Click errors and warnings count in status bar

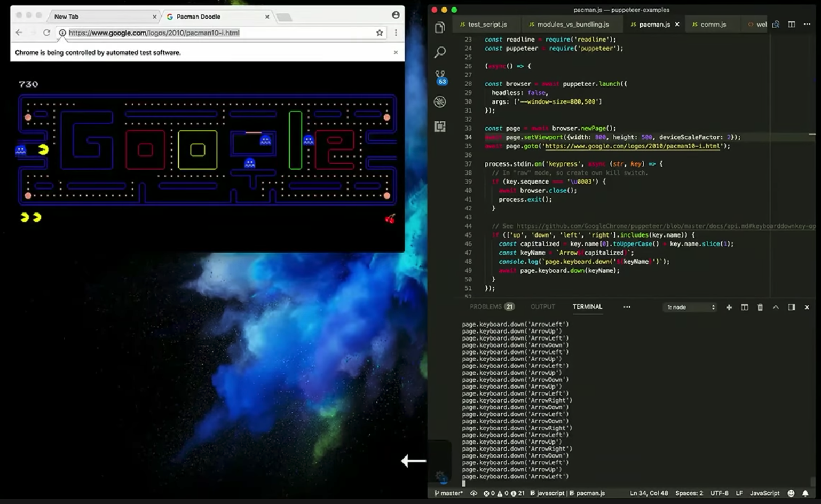tap(504, 493)
